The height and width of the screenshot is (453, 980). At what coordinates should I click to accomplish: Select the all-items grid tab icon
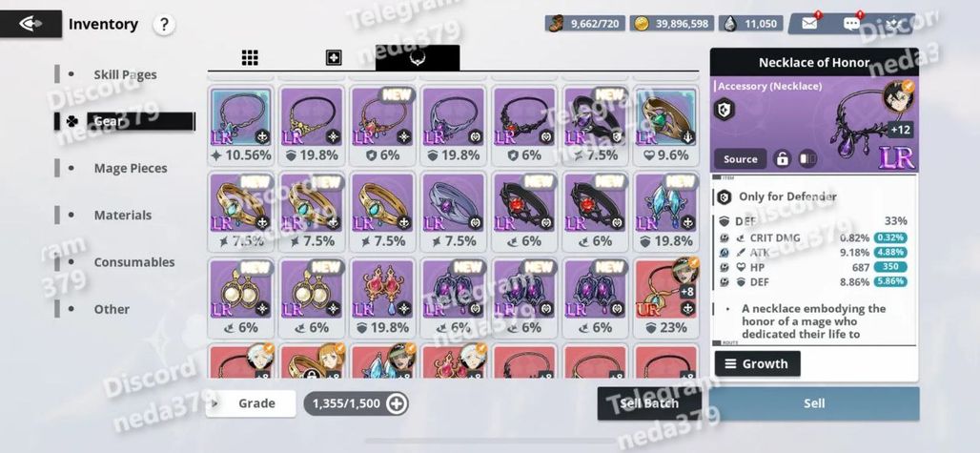(250, 58)
